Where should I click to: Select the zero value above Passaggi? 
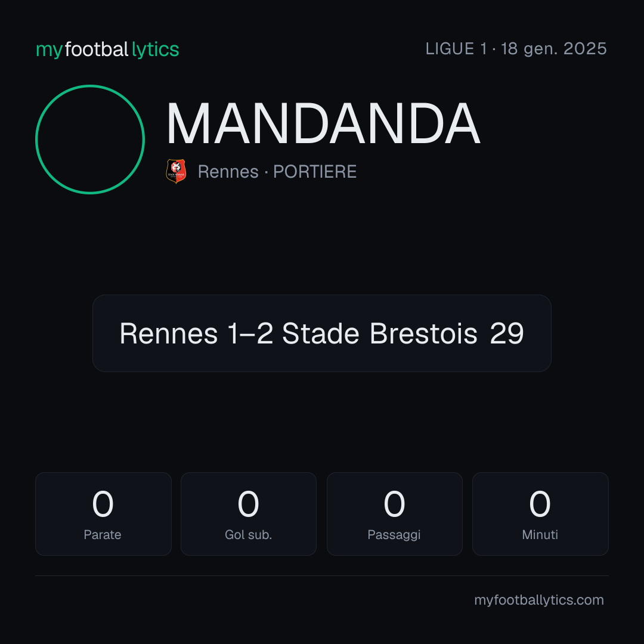(394, 504)
